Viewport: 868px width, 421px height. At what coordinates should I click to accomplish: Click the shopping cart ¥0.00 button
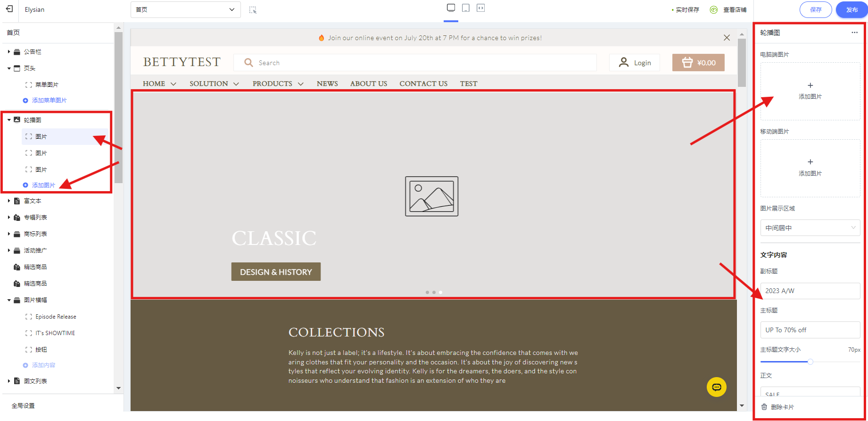tap(698, 63)
